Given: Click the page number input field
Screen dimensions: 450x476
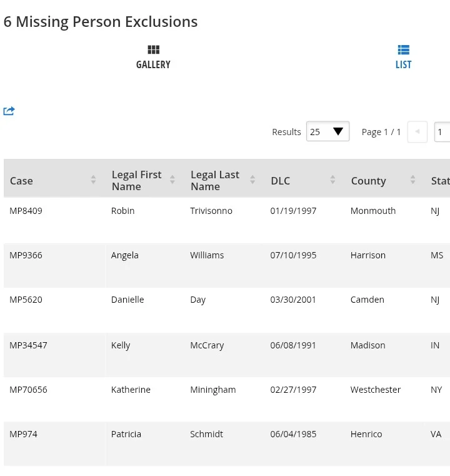Looking at the screenshot, I should (x=442, y=132).
